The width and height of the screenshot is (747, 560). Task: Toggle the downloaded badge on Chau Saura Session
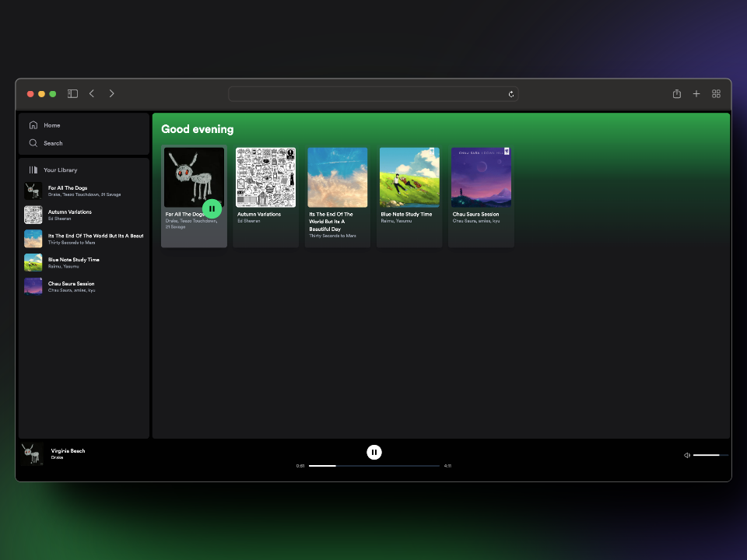point(506,152)
